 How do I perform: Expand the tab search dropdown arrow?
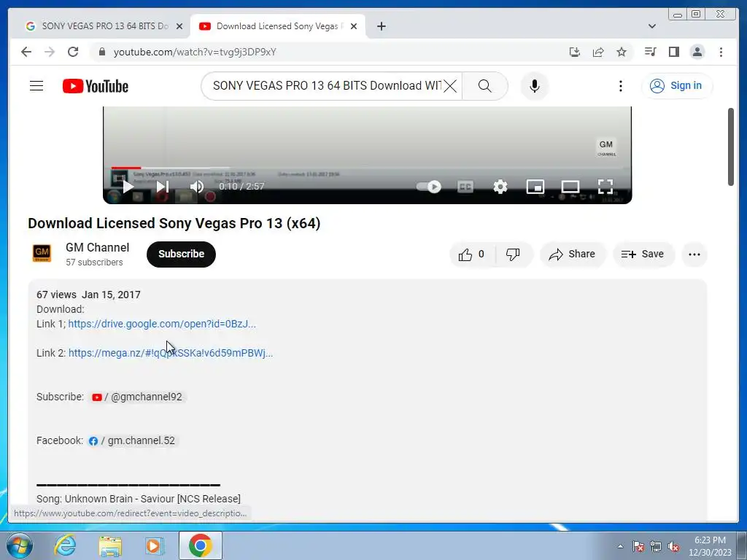coord(651,26)
